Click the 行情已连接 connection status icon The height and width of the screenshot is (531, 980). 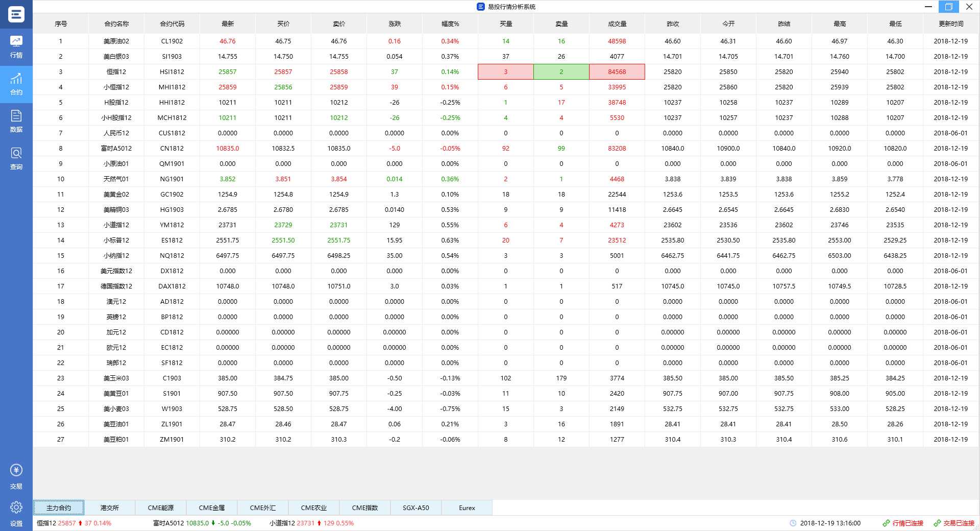(886, 523)
